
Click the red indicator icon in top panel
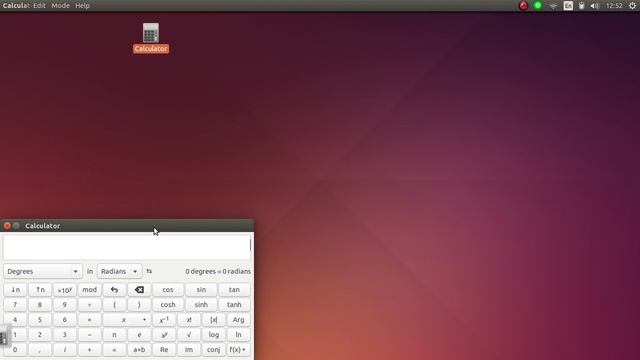[x=523, y=6]
